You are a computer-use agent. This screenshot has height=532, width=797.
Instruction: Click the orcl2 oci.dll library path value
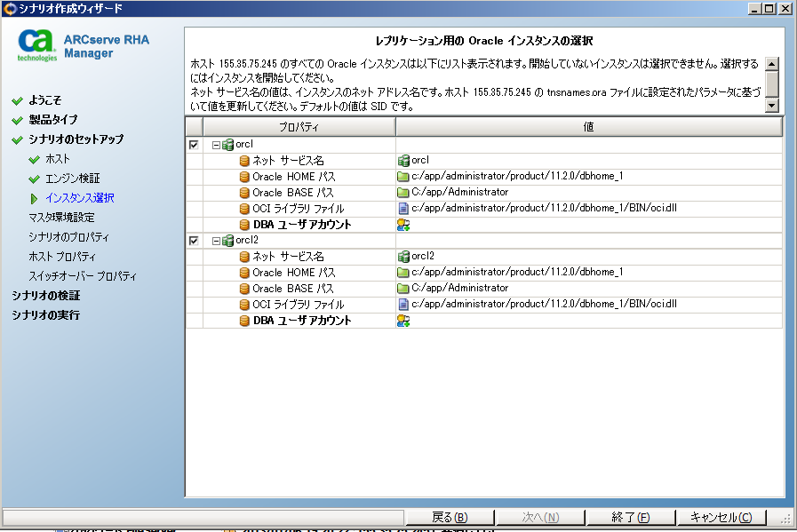pos(544,304)
